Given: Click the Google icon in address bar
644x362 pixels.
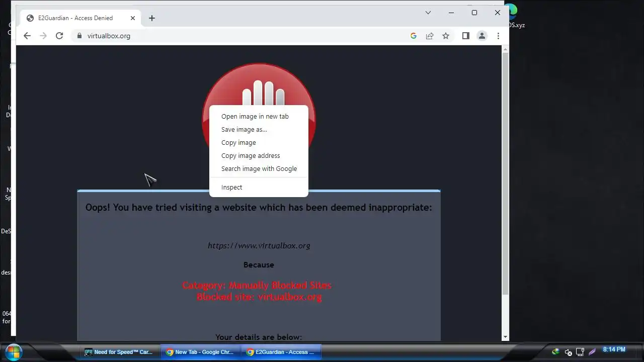Looking at the screenshot, I should click(414, 36).
